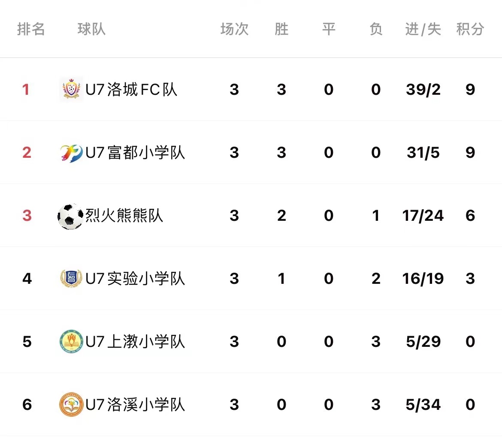Open team page for U7洛城FC队
Screen dimensions: 502x448
point(131,89)
